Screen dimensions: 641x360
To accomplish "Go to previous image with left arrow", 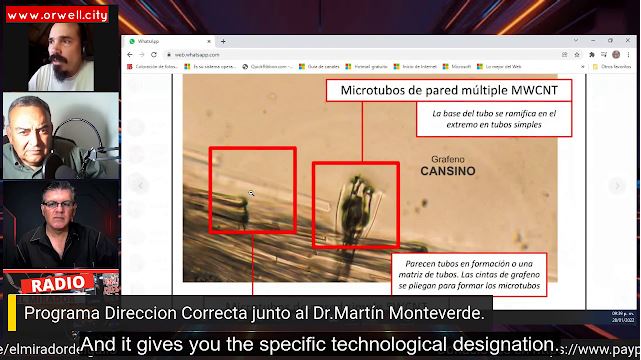I will (x=139, y=186).
